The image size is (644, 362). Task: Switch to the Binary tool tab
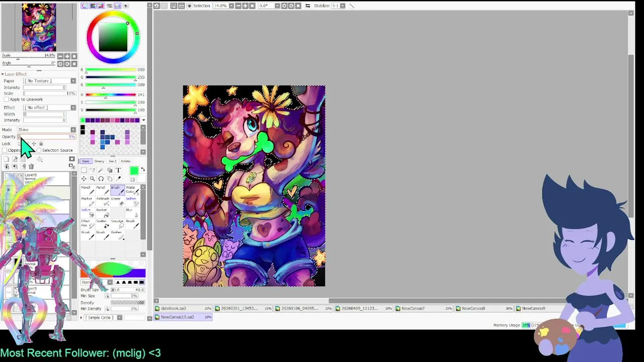(x=99, y=161)
